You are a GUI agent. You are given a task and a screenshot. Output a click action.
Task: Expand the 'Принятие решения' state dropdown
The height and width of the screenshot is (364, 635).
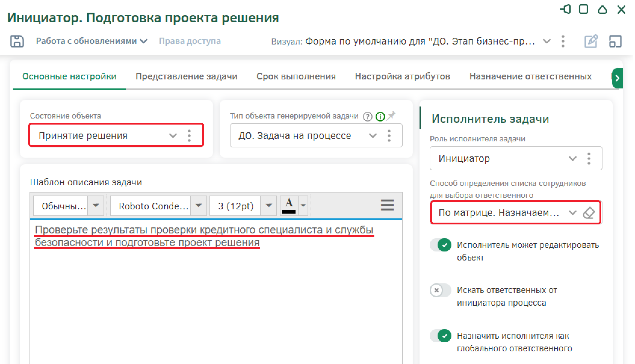click(x=173, y=136)
